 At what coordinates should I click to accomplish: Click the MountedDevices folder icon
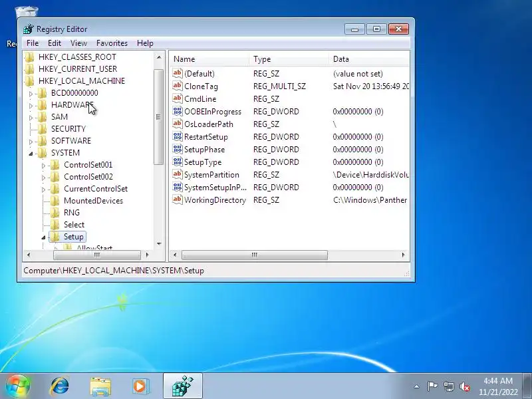[55, 201]
